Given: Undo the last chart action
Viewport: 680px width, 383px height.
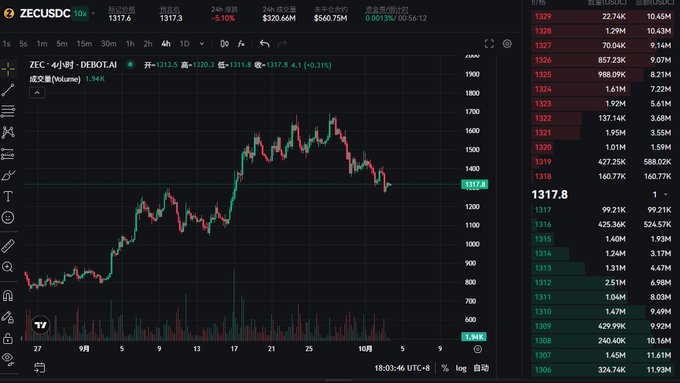Looking at the screenshot, I should 265,44.
